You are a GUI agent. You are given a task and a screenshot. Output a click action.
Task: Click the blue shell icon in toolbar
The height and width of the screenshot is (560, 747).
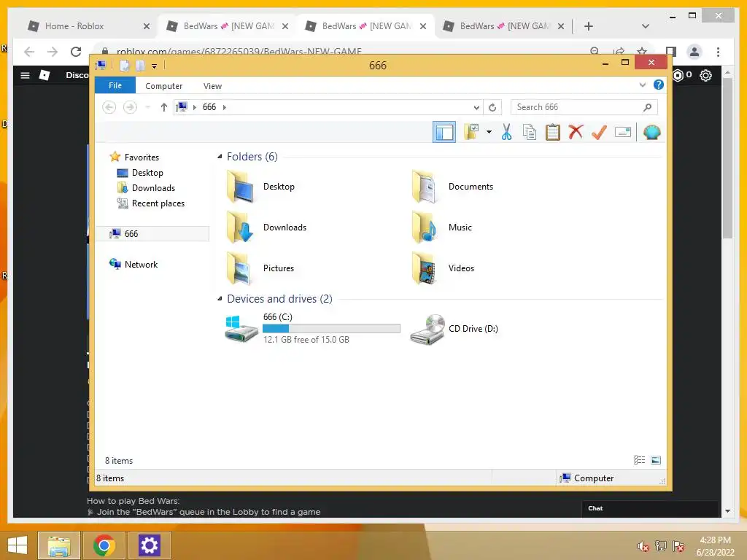(651, 132)
